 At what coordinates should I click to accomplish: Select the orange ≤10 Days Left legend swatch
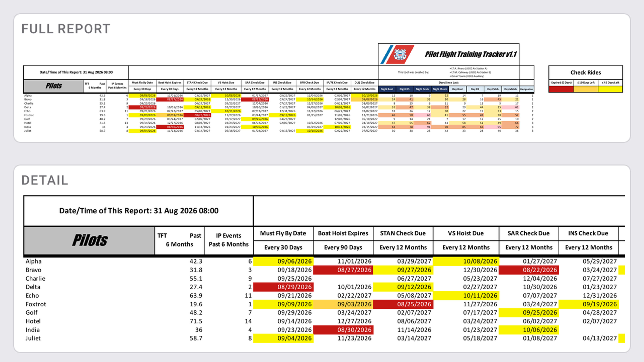point(586,89)
